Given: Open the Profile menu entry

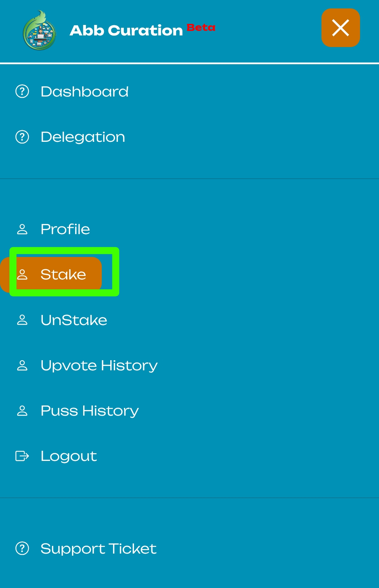Looking at the screenshot, I should (65, 229).
